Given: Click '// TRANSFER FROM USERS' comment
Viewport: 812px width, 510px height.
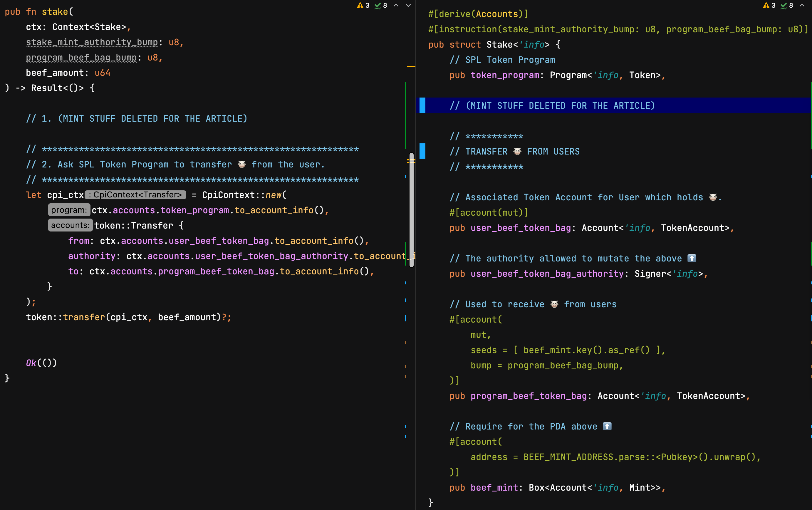Looking at the screenshot, I should [515, 152].
